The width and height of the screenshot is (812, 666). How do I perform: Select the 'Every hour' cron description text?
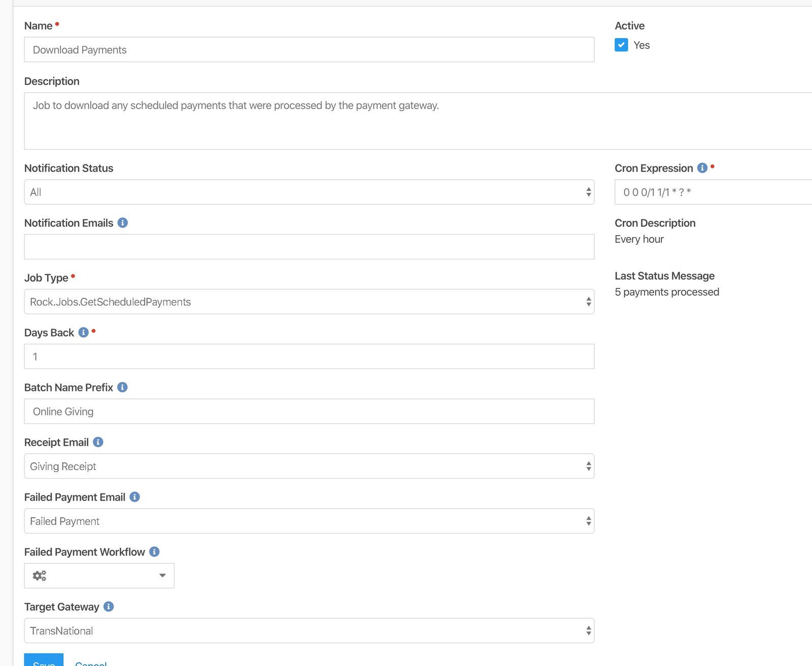pyautogui.click(x=639, y=239)
